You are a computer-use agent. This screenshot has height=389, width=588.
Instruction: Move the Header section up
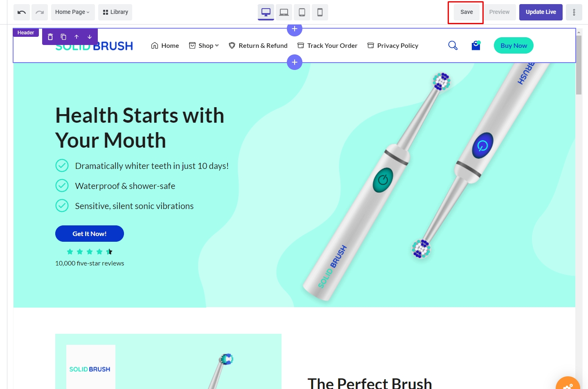point(77,37)
